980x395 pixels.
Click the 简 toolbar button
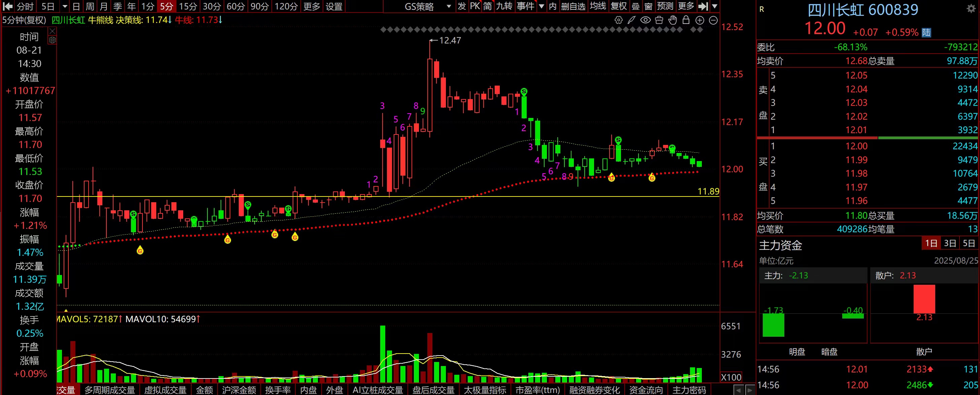[x=488, y=6]
